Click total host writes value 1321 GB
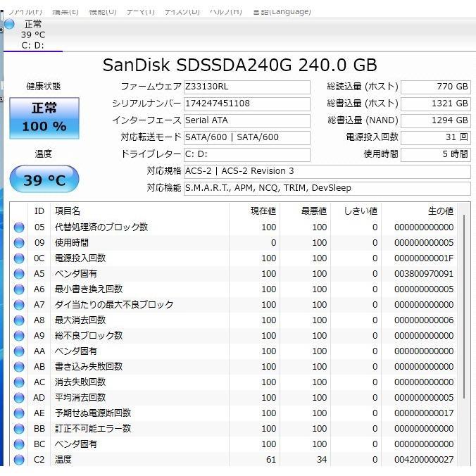 436,104
